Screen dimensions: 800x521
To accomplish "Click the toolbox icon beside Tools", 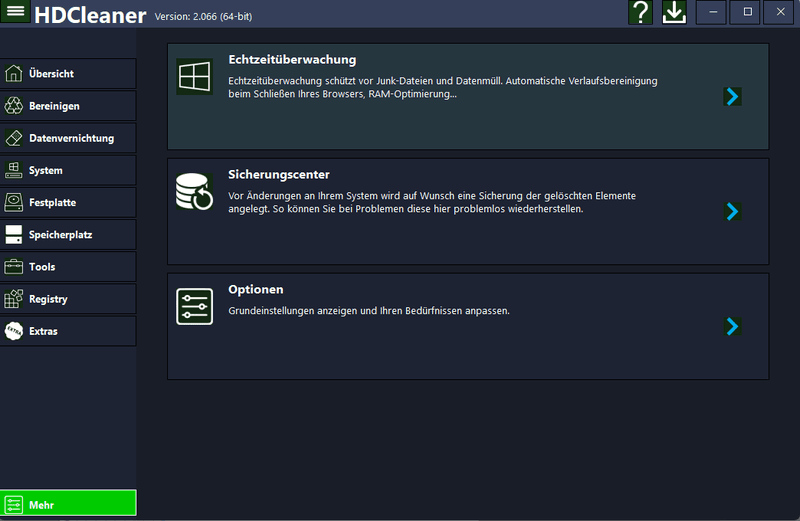I will [x=14, y=267].
